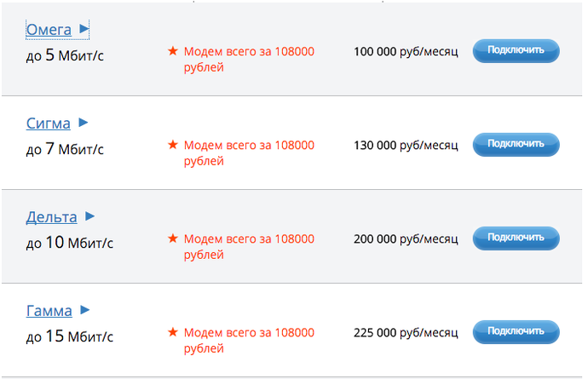588x379 pixels.
Task: Click the star icon in the Гамма row
Action: pyautogui.click(x=173, y=333)
